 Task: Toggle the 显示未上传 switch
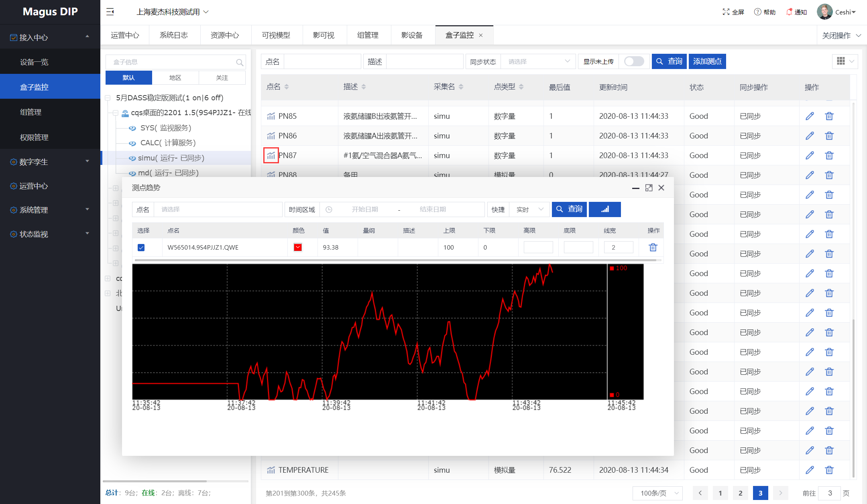[634, 61]
